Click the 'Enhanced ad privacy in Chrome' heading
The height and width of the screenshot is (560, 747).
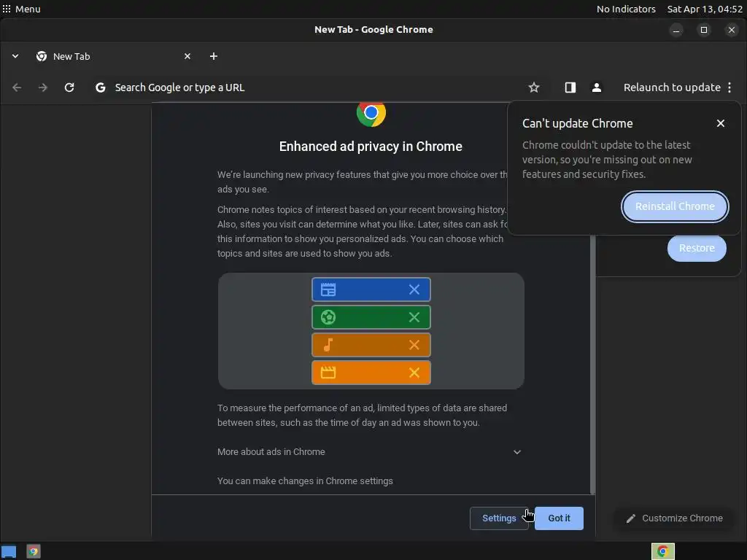[x=371, y=146]
